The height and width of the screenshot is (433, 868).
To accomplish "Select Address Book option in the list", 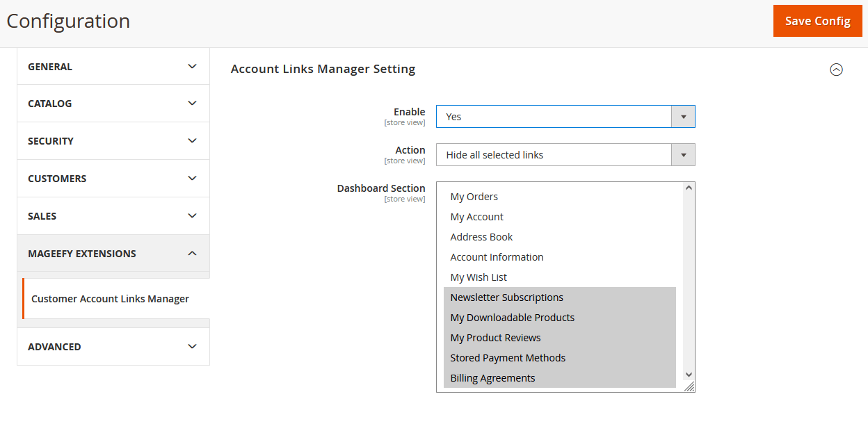I will coord(481,237).
